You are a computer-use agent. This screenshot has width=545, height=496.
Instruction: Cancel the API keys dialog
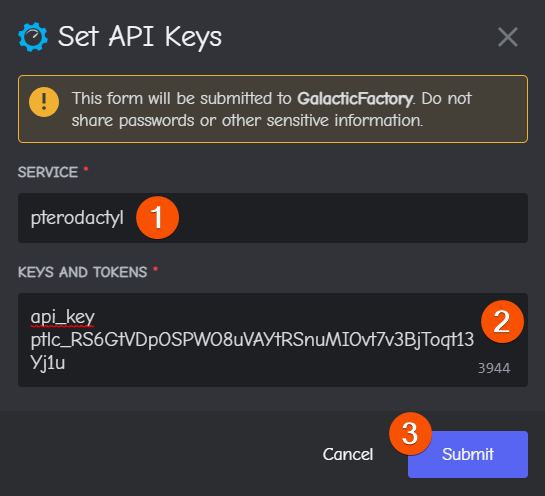348,454
